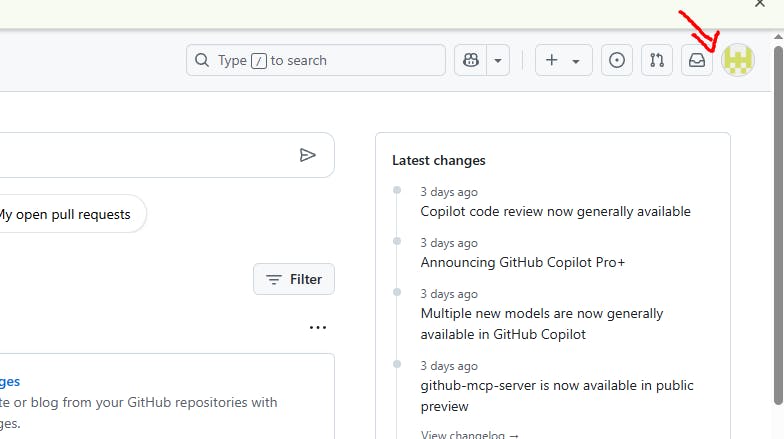Open github-mcp-server public preview entry

[556, 396]
